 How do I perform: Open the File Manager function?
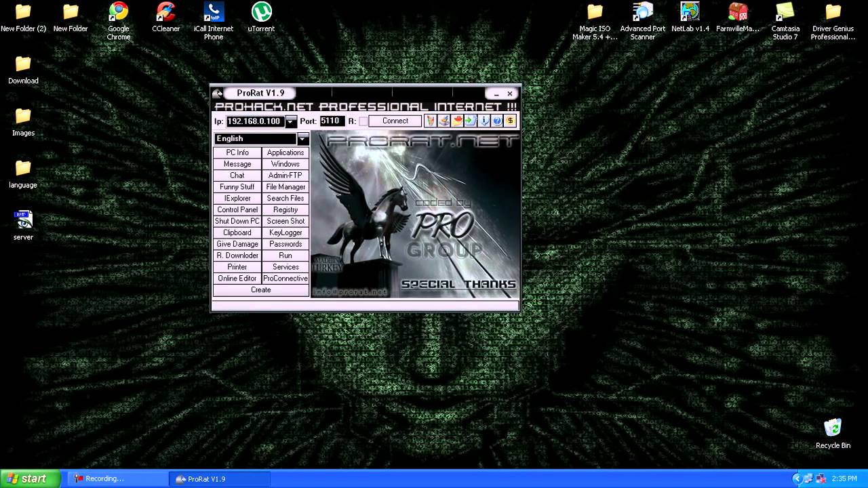(285, 187)
